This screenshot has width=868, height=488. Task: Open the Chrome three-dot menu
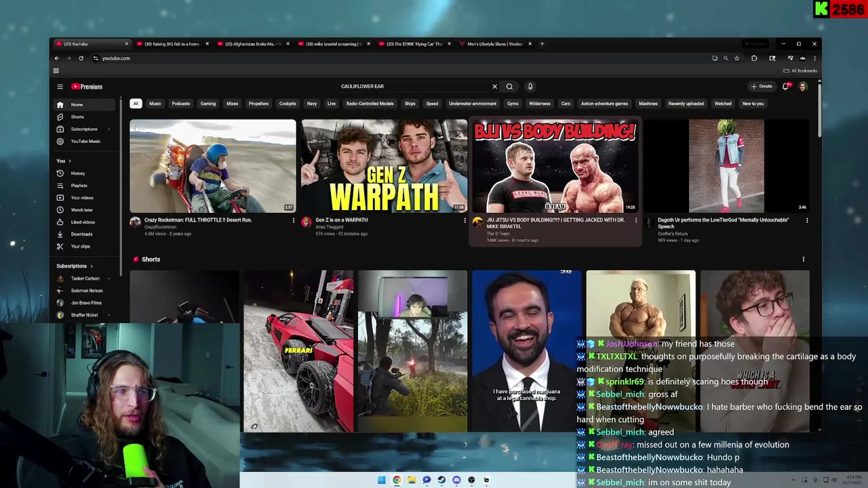click(814, 58)
